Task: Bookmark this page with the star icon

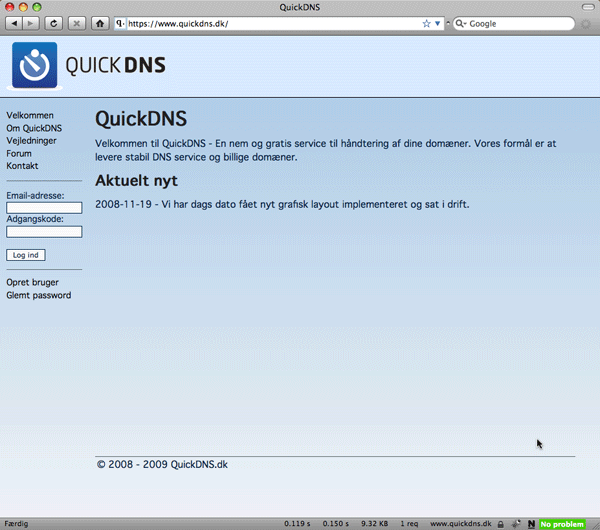Action: 426,24
